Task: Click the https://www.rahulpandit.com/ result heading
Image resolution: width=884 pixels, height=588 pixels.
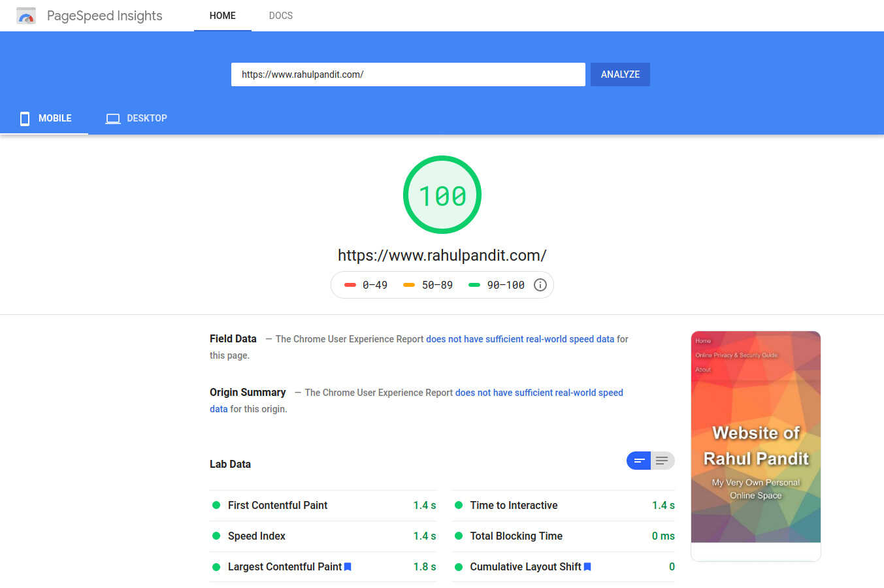Action: pos(442,255)
